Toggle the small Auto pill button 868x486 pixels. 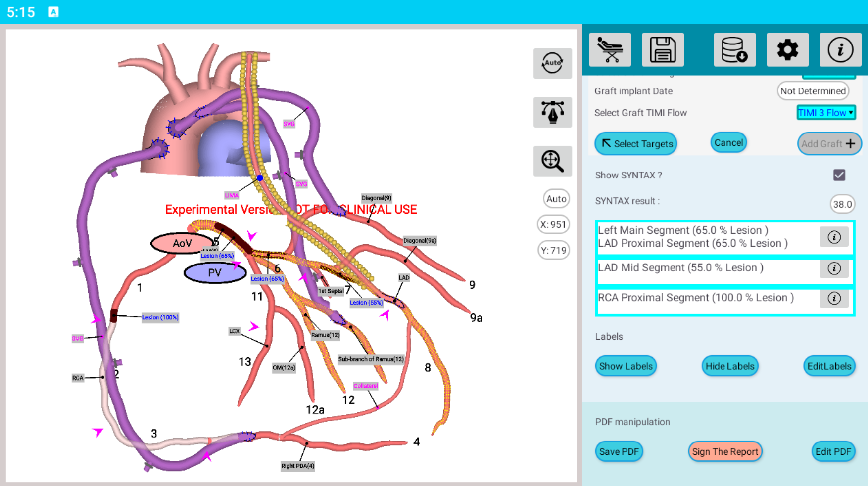pos(556,199)
